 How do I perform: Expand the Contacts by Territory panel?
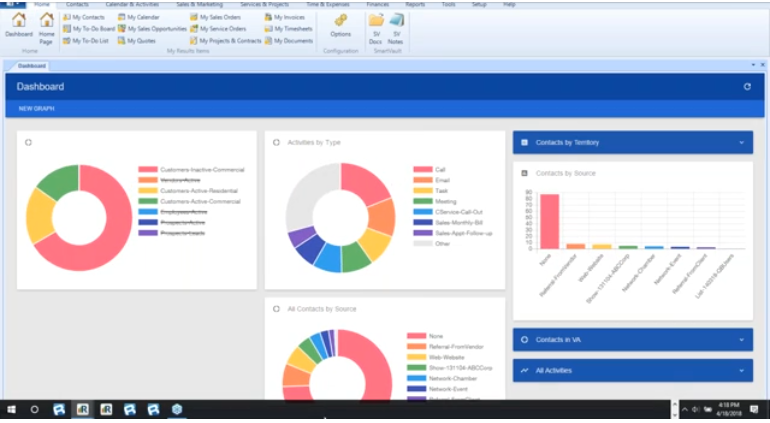632,143
